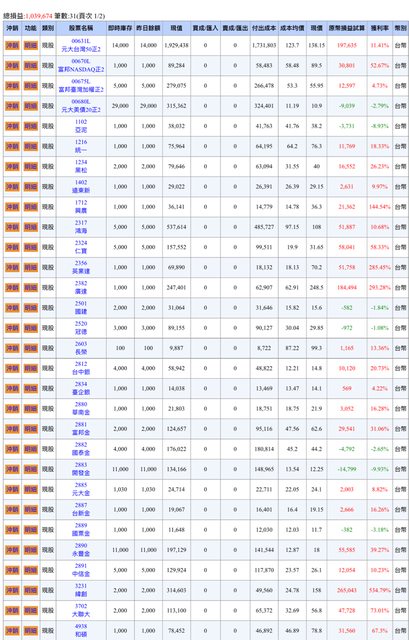Open the 00670L 富邦NASDAQ正2 stock link
The image size is (409, 640).
pyautogui.click(x=81, y=65)
